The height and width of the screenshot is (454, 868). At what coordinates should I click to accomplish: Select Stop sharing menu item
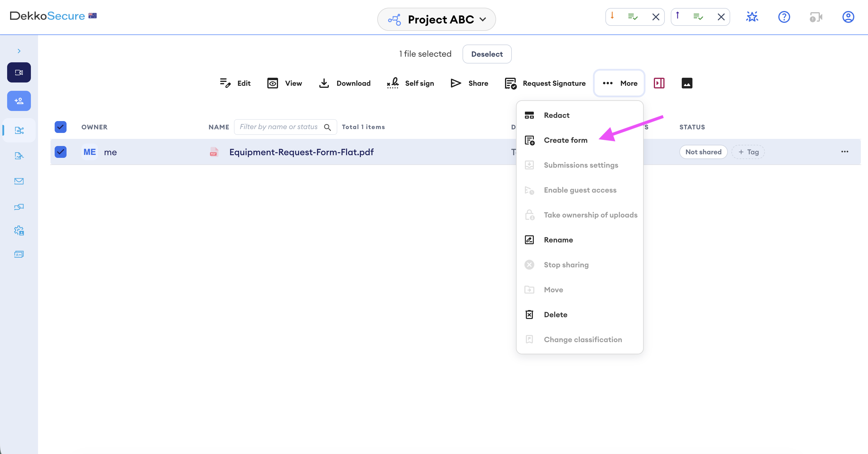tap(580, 264)
